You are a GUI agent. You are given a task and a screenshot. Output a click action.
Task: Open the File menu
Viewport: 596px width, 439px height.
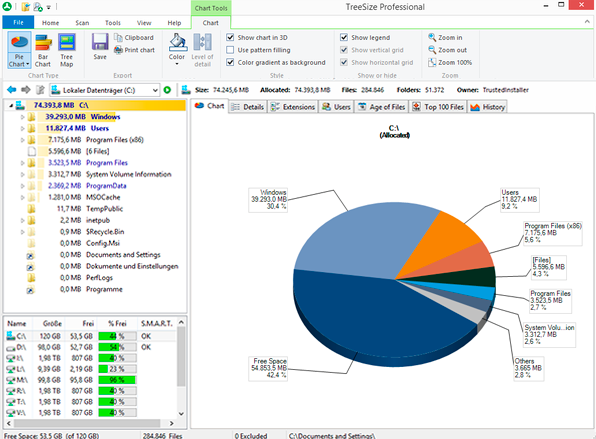[x=18, y=22]
